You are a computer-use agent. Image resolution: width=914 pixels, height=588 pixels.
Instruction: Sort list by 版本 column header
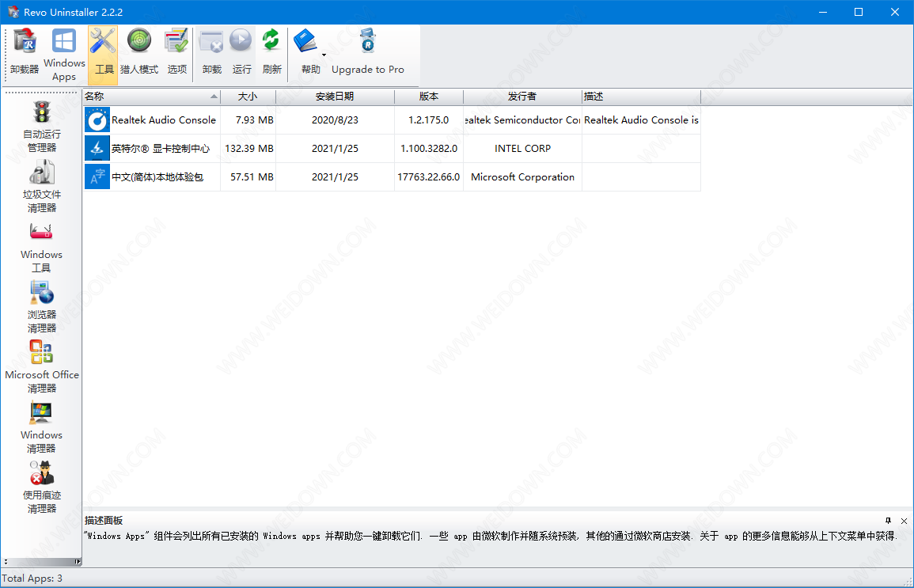point(429,97)
